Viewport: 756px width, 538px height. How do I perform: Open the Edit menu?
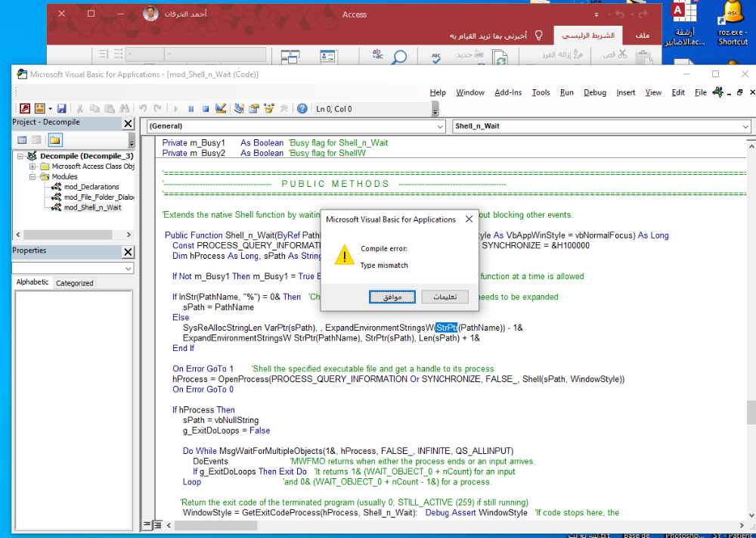point(678,92)
